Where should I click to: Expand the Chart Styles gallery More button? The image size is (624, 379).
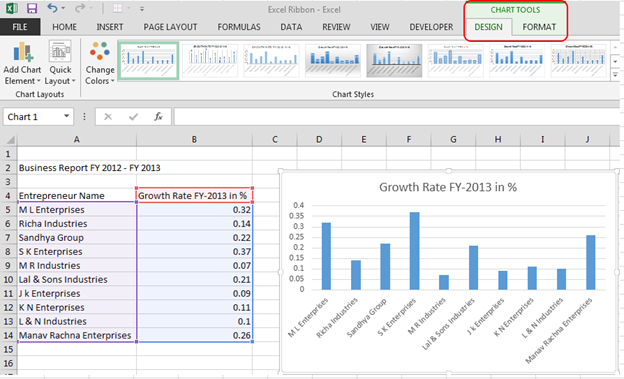coord(615,74)
